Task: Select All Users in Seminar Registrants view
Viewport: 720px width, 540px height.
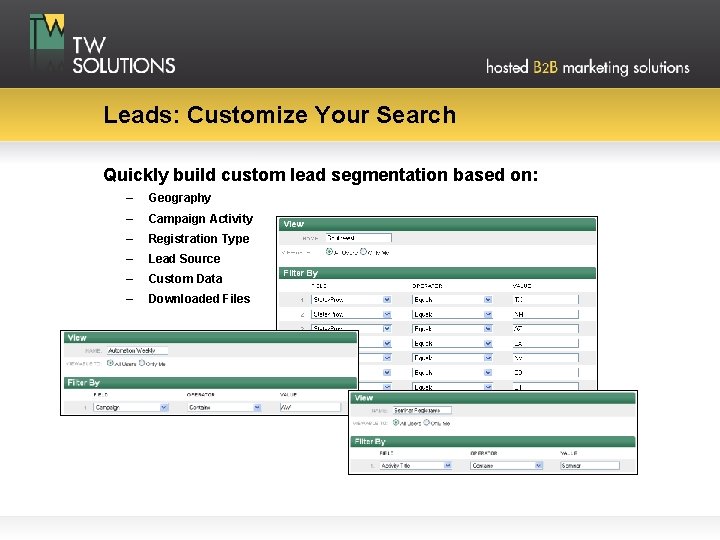Action: pyautogui.click(x=396, y=422)
